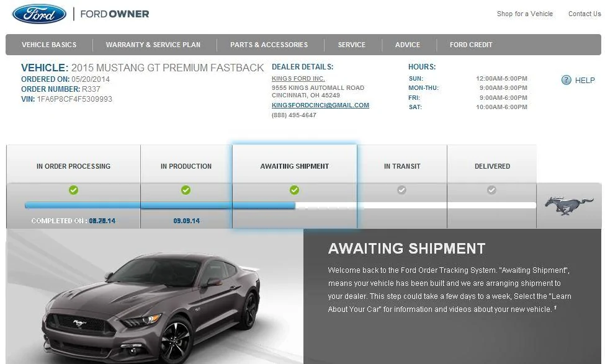Click the Saturday hours 10:00AM-6:00PM
Image resolution: width=605 pixels, height=364 pixels.
tap(501, 107)
